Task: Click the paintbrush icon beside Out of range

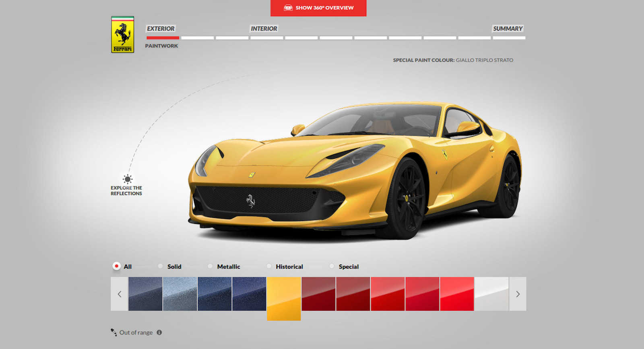Action: tap(114, 332)
